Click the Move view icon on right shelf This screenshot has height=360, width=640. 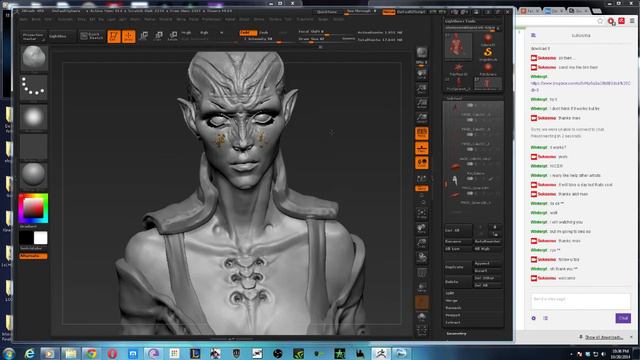click(422, 229)
